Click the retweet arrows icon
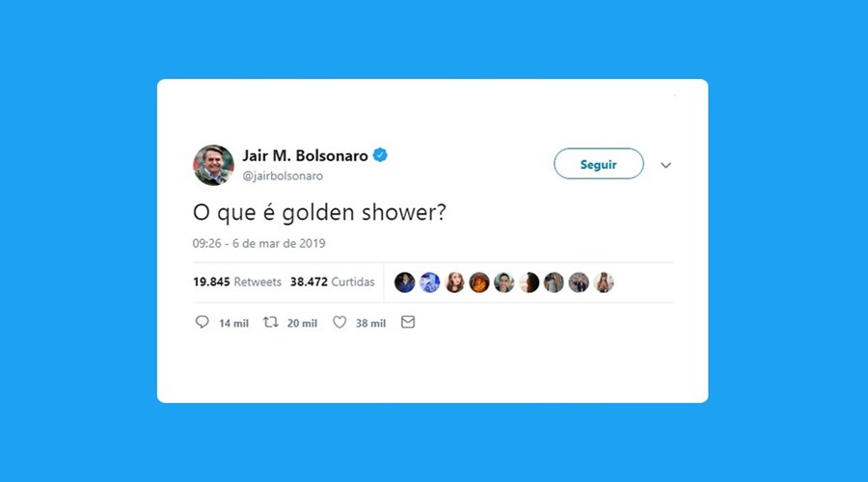Viewport: 868px width, 482px height. [271, 322]
